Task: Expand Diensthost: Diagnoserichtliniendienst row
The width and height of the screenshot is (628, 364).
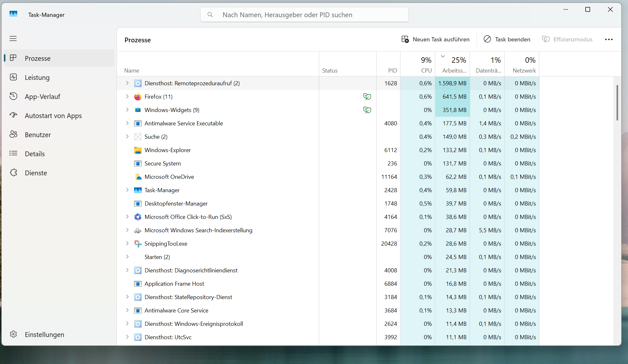Action: coord(127,270)
